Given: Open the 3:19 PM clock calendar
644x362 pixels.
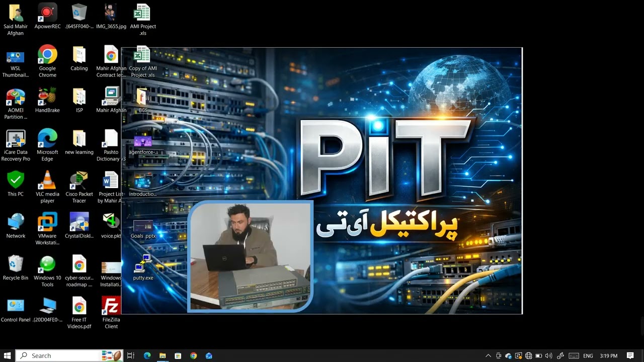Looking at the screenshot, I should (609, 355).
